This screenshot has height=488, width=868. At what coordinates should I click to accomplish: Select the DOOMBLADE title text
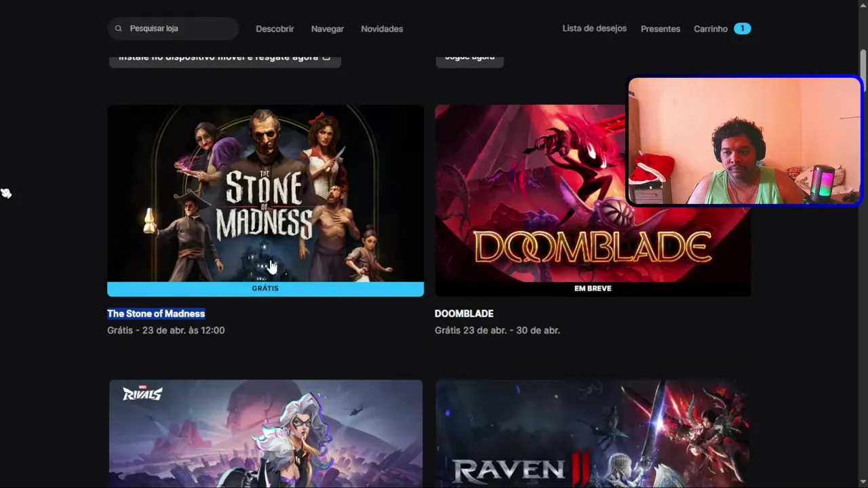coord(464,313)
